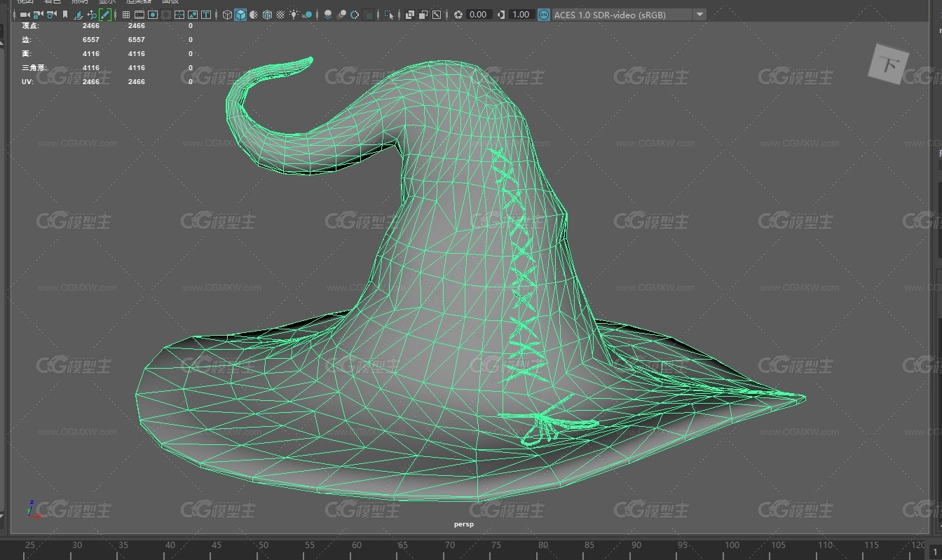Viewport: 942px width, 560px height.
Task: Toggle the Lock Camera icon
Action: (x=38, y=14)
